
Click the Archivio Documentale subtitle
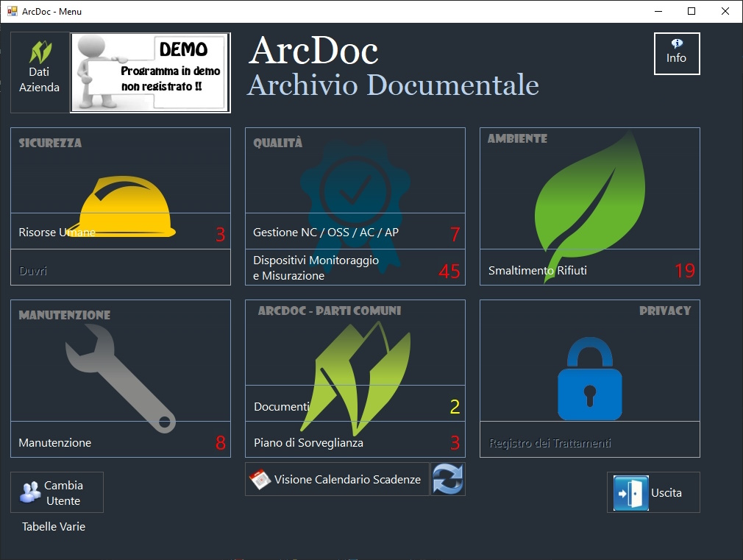(393, 85)
